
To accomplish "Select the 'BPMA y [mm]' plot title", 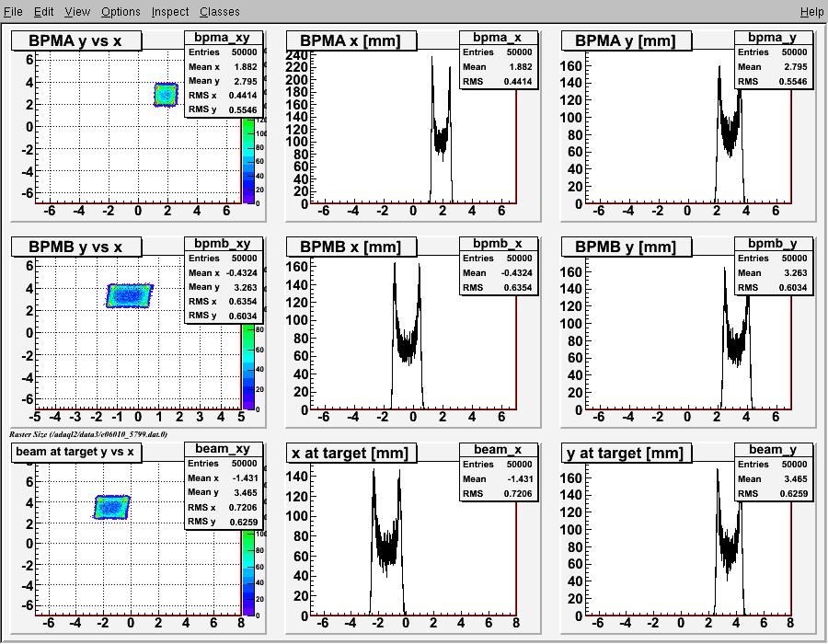I will tap(627, 40).
